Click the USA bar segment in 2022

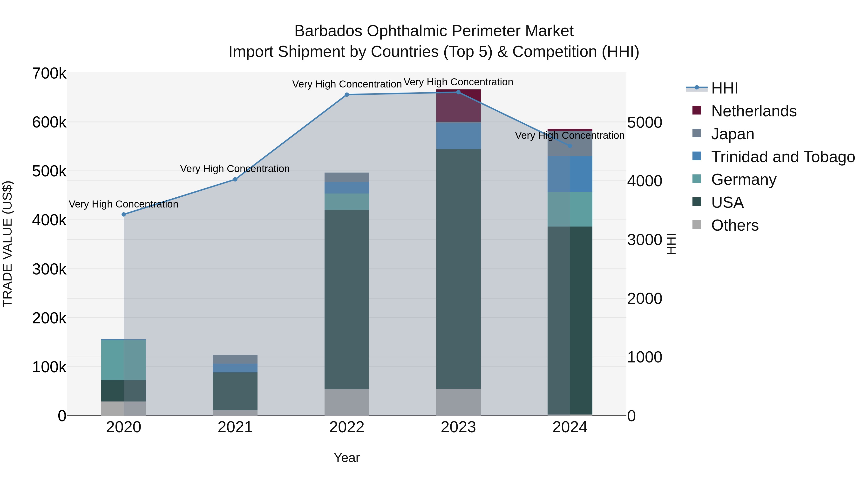[x=347, y=299]
